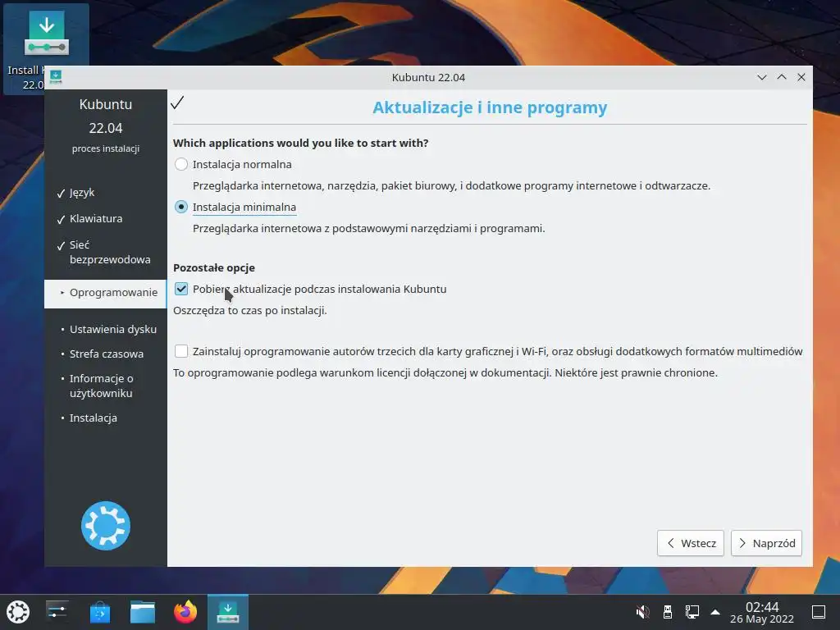The height and width of the screenshot is (630, 840).
Task: Click the installer task in the taskbar
Action: click(228, 612)
